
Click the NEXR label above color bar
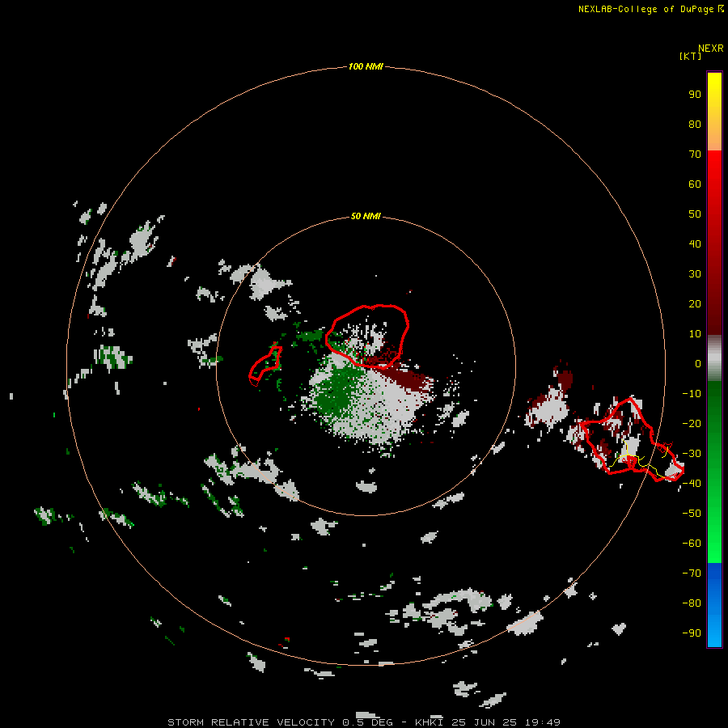[x=710, y=49]
